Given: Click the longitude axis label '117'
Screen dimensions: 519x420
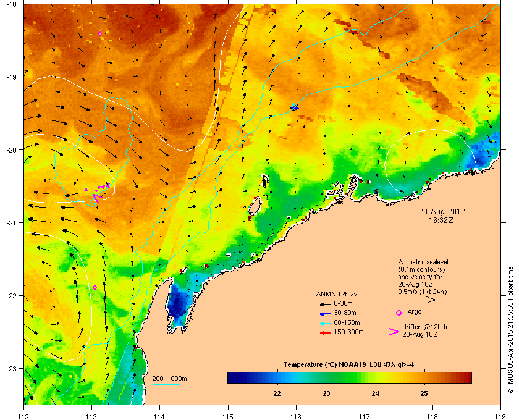Looking at the screenshot, I should pyautogui.click(x=365, y=416).
